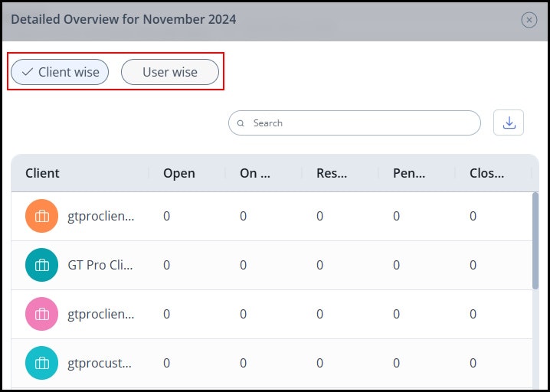Click the search magnifier icon

pyautogui.click(x=241, y=123)
